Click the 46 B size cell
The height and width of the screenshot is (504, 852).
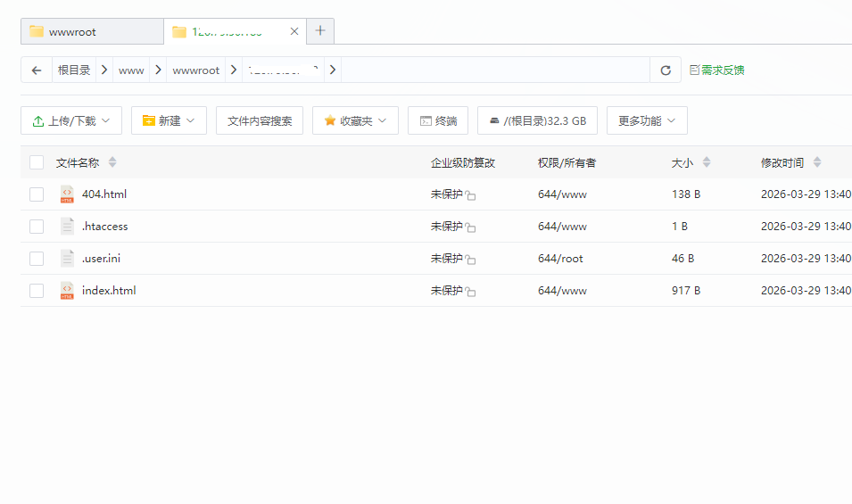(683, 259)
